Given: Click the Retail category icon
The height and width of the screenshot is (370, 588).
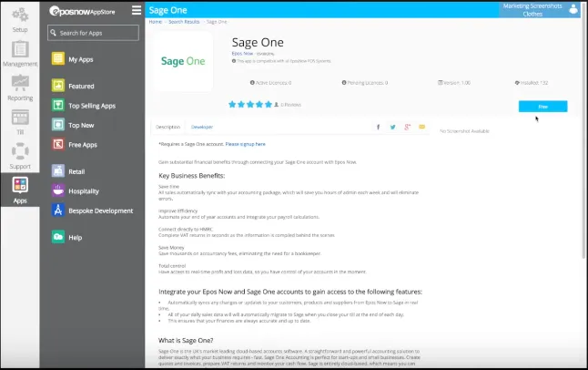Looking at the screenshot, I should [x=57, y=171].
